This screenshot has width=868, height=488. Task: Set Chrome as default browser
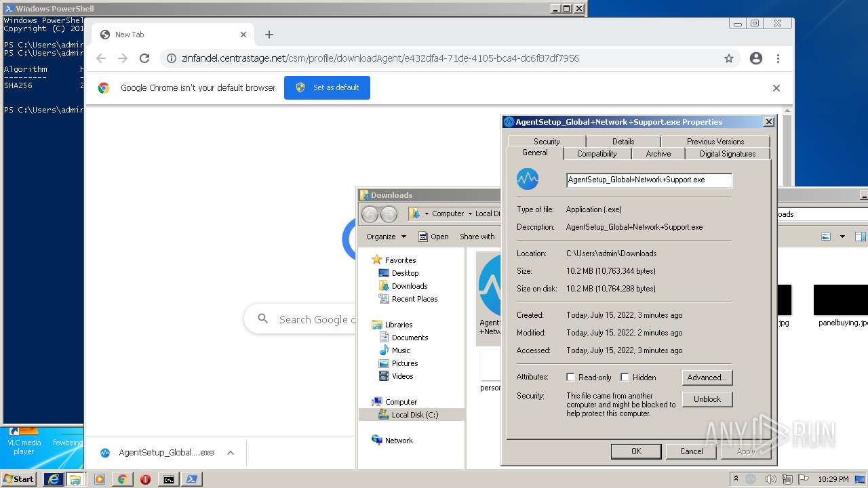pyautogui.click(x=327, y=87)
